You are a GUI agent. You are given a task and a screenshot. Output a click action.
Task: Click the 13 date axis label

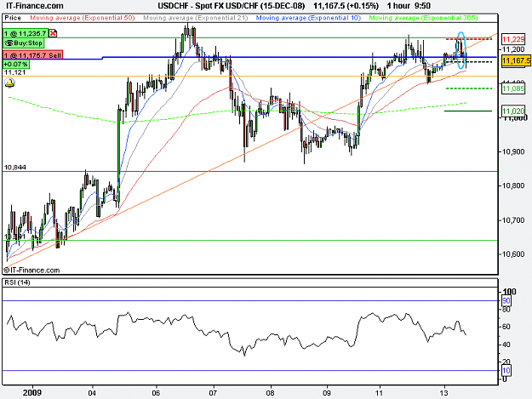pos(443,393)
